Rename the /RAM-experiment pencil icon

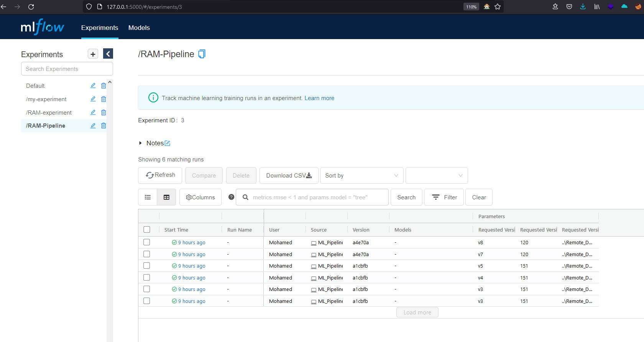[x=93, y=112]
